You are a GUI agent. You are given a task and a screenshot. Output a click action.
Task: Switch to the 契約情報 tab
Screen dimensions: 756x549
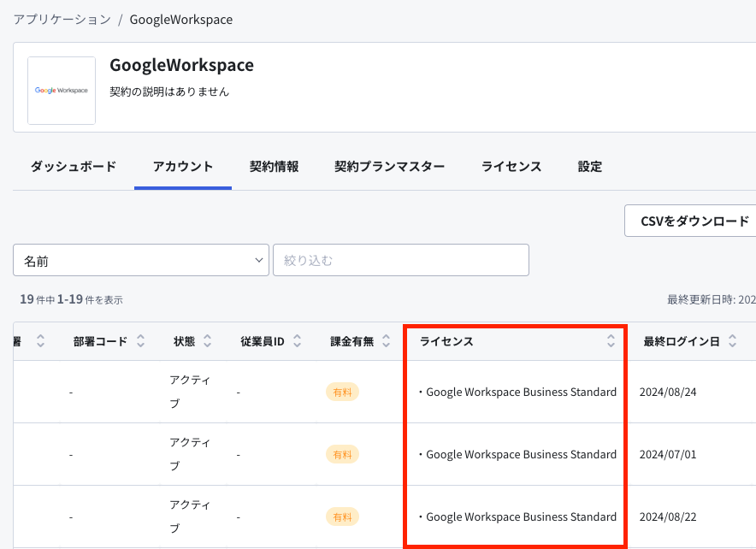pos(274,166)
